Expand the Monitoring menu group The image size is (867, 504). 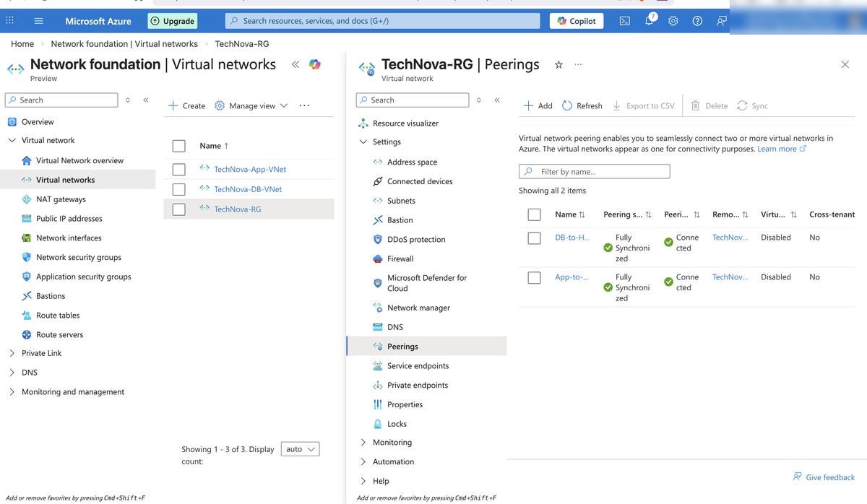pos(363,443)
